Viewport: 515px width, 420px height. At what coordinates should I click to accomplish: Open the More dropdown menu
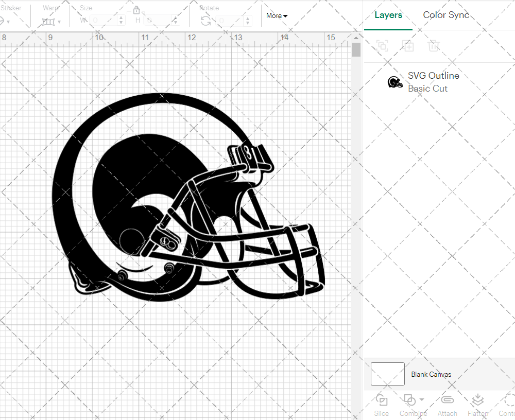[x=277, y=16]
